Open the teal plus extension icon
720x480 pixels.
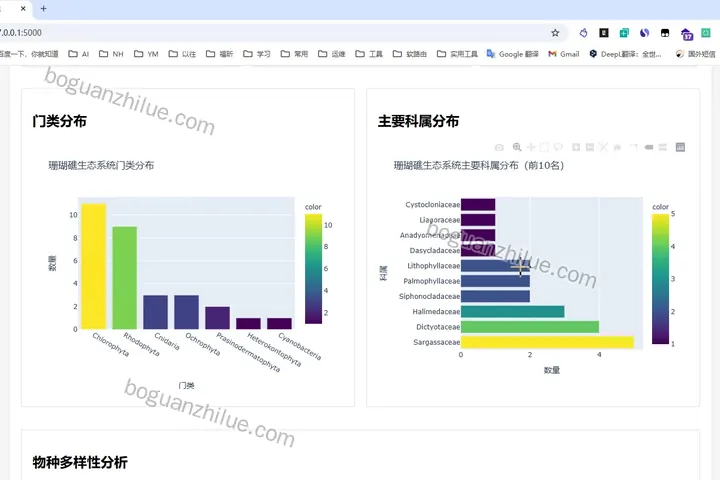(624, 33)
